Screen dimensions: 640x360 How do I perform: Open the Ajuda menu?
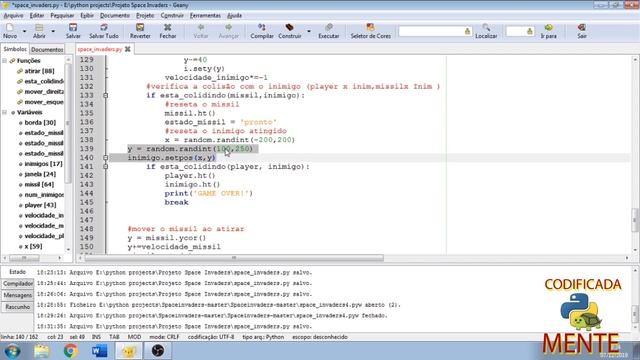click(234, 16)
